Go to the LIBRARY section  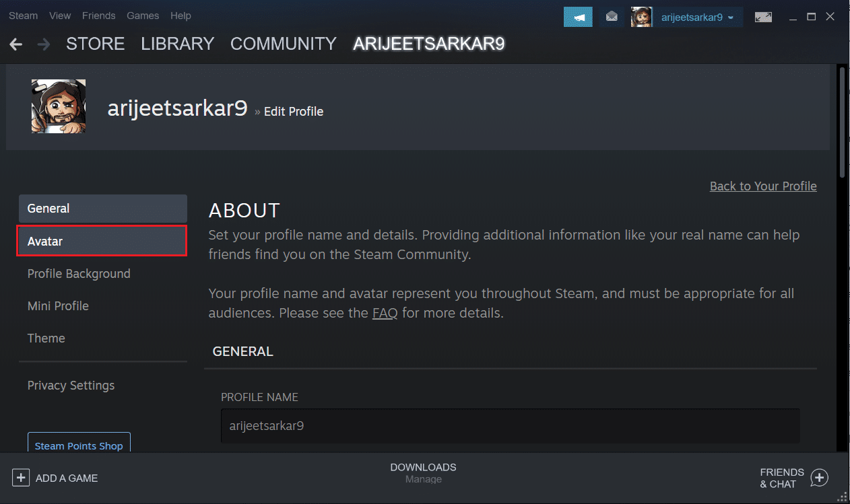coord(177,44)
